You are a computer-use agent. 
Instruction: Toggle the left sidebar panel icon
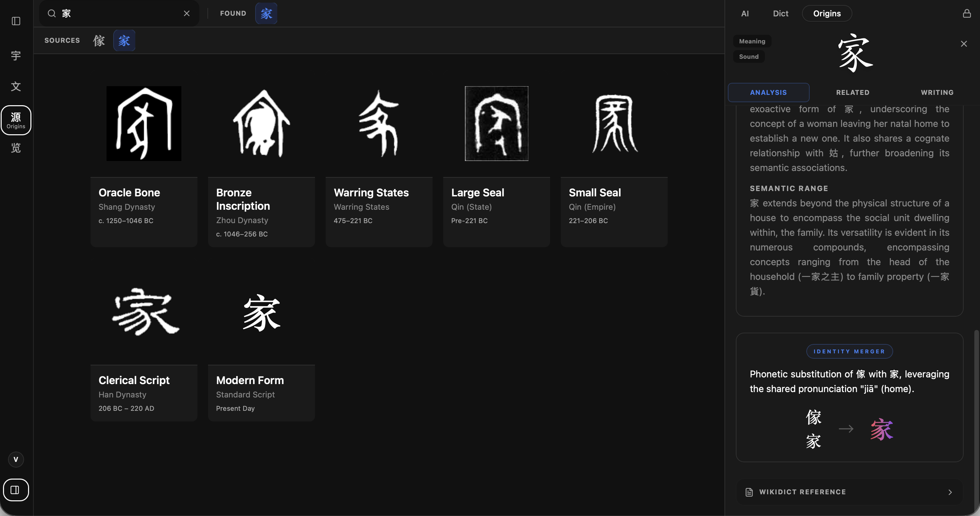click(16, 21)
